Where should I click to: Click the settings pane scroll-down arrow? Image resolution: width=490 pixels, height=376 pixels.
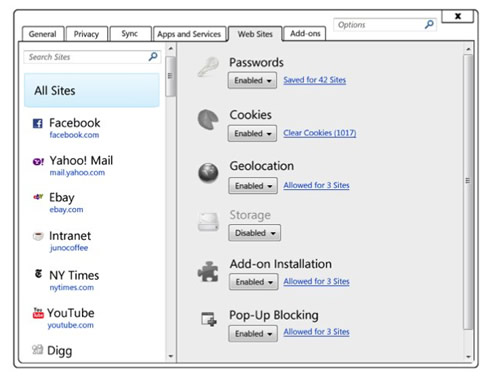point(468,356)
